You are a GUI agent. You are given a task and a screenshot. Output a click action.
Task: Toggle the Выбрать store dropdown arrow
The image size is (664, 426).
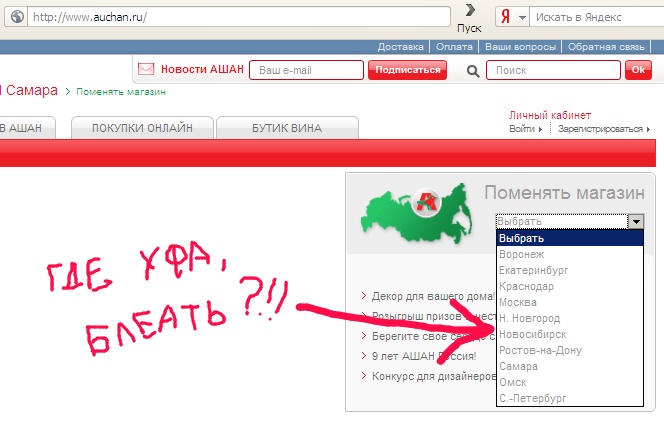[636, 221]
